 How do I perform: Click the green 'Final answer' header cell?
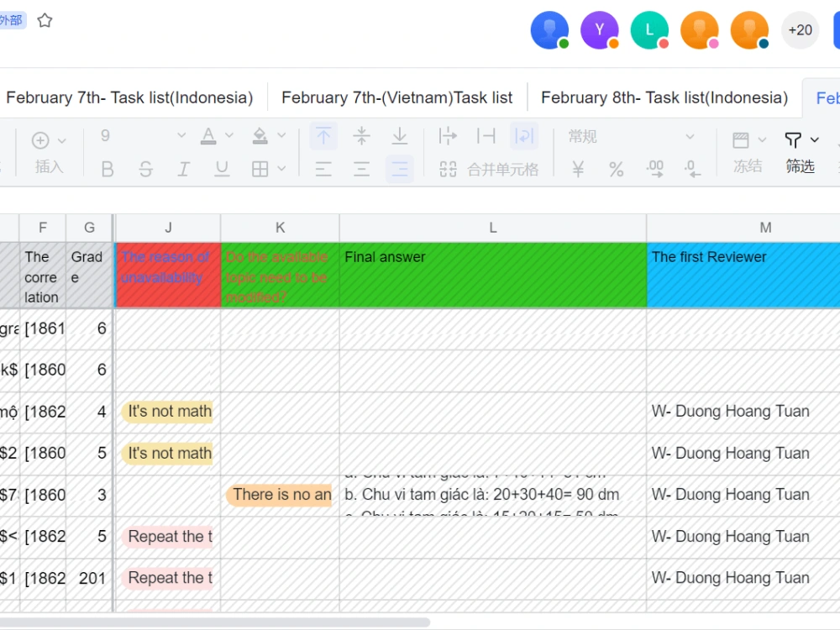coord(493,276)
